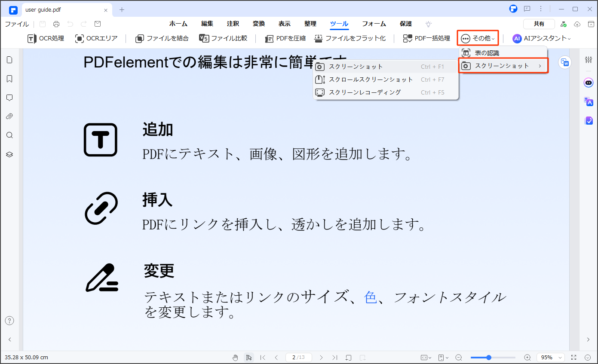Screen dimensions: 598x364
Task: Click the help question mark icon
Action: [x=9, y=321]
